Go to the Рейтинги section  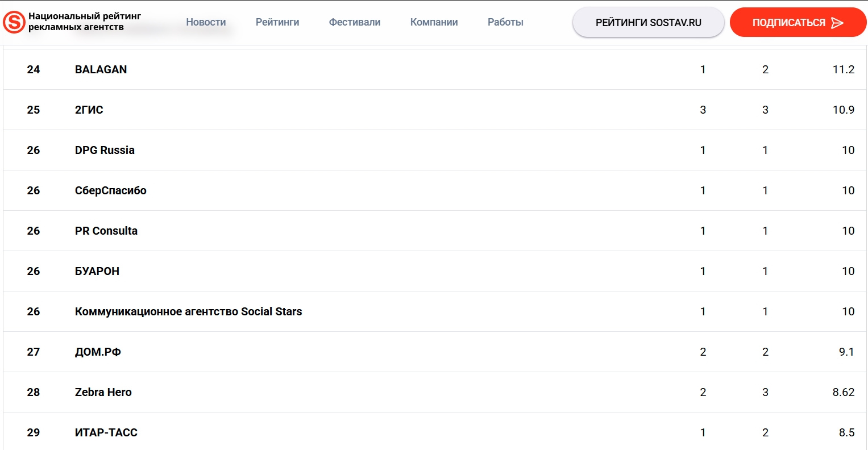tap(277, 22)
